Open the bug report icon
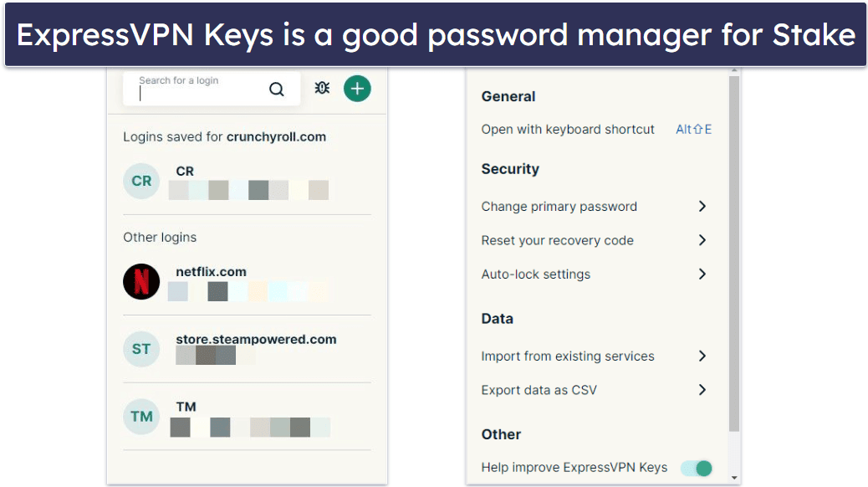The height and width of the screenshot is (487, 868). tap(322, 88)
